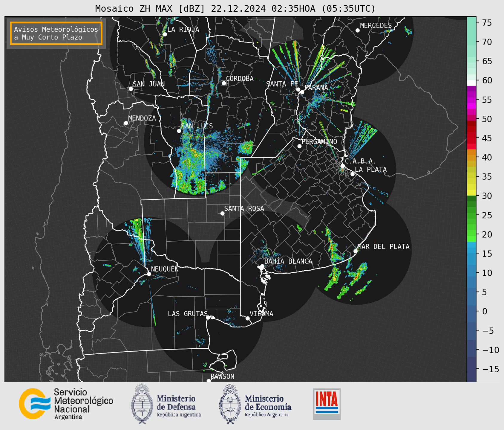This screenshot has width=504, height=430.
Task: Click the Servicio Meteorológico Nacional text
Action: click(84, 404)
